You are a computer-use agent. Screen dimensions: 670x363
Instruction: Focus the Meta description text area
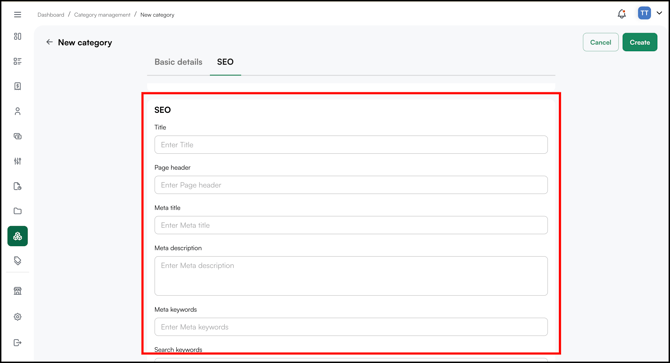351,276
